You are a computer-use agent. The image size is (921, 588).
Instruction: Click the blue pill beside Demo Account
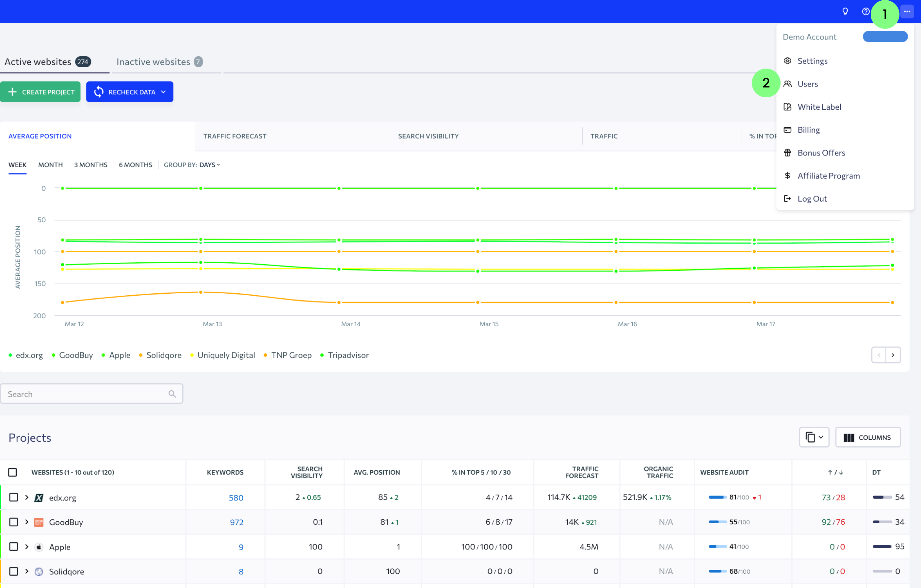[x=885, y=37]
